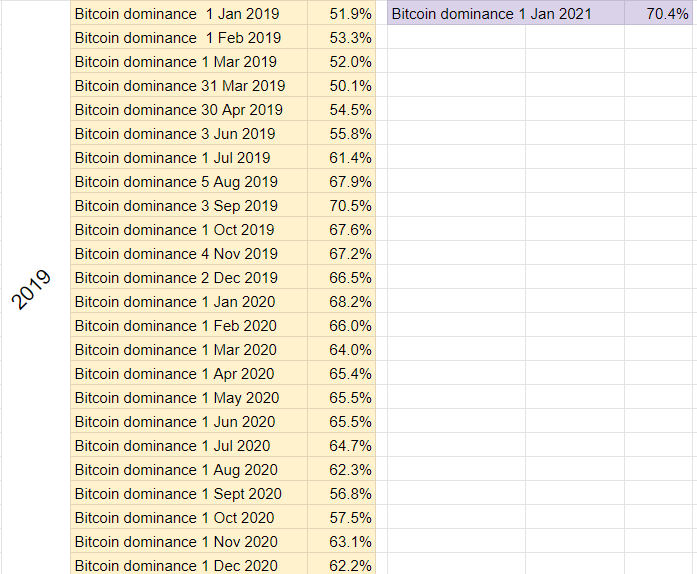The image size is (697, 574).
Task: Select the Bitcoin dominance 1 Jan 2020 cell
Action: (x=189, y=301)
